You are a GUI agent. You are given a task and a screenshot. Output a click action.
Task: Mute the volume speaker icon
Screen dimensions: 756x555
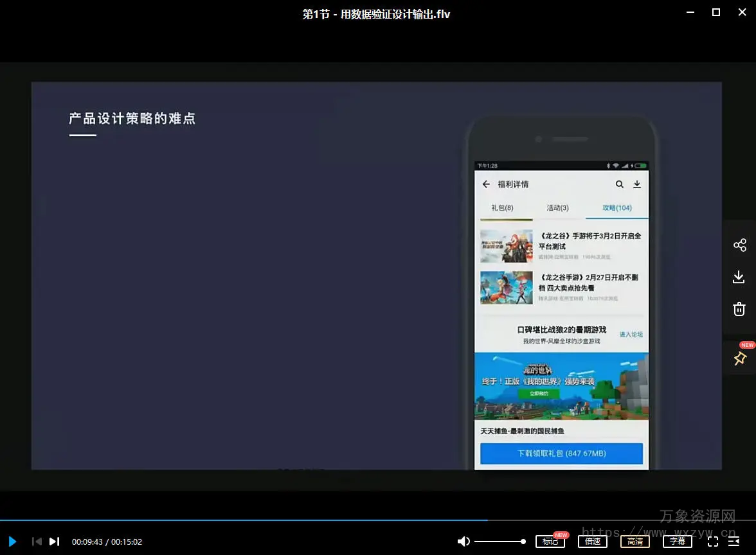tap(463, 542)
